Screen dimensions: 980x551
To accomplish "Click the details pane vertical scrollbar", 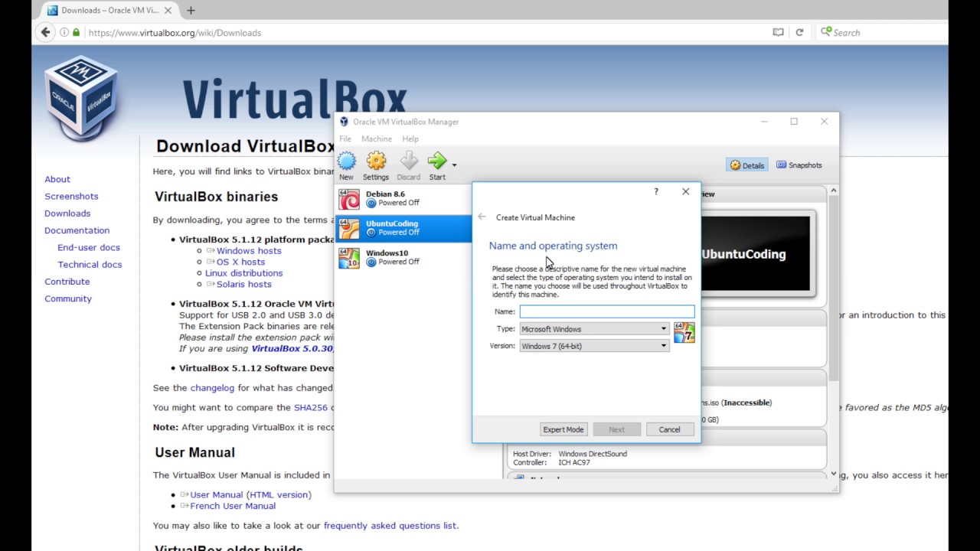I will [x=833, y=289].
